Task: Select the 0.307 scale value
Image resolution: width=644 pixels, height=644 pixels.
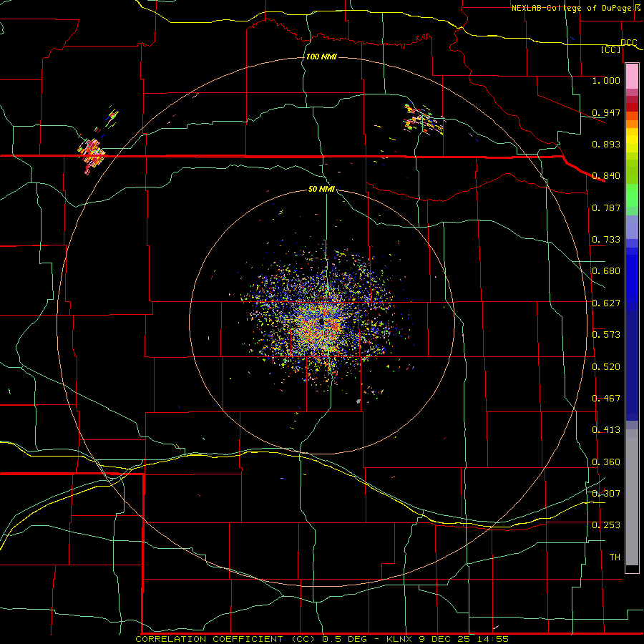Action: 606,494
